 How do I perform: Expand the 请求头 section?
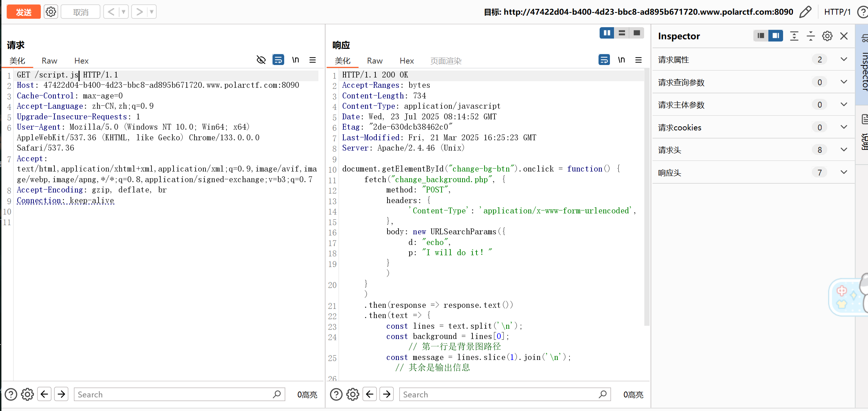point(844,150)
